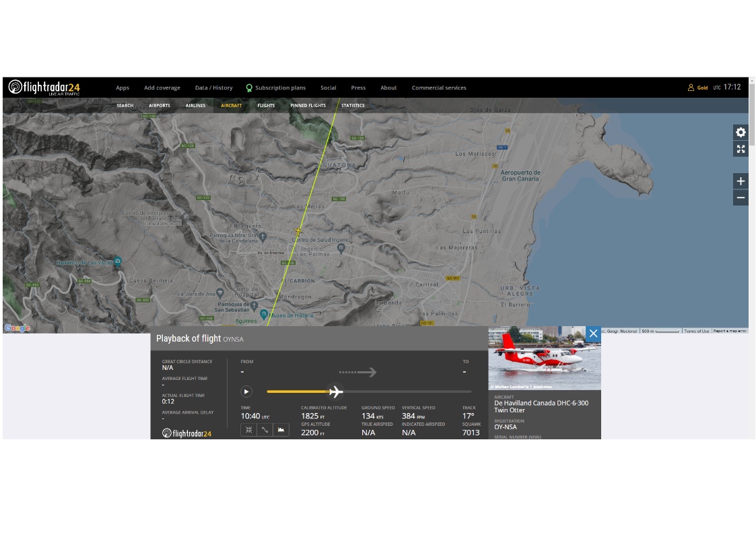Click Museo de Historia map marker
Screen dimensions: 756x535
tap(264, 315)
